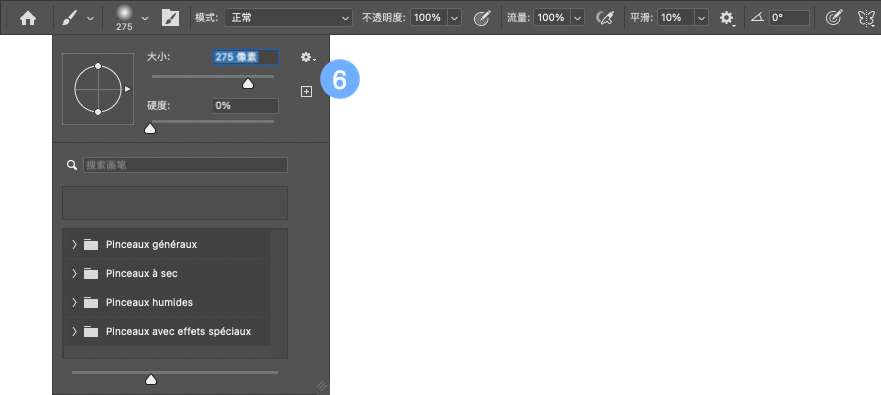Click the 大小 275 像素 size field

tap(246, 57)
